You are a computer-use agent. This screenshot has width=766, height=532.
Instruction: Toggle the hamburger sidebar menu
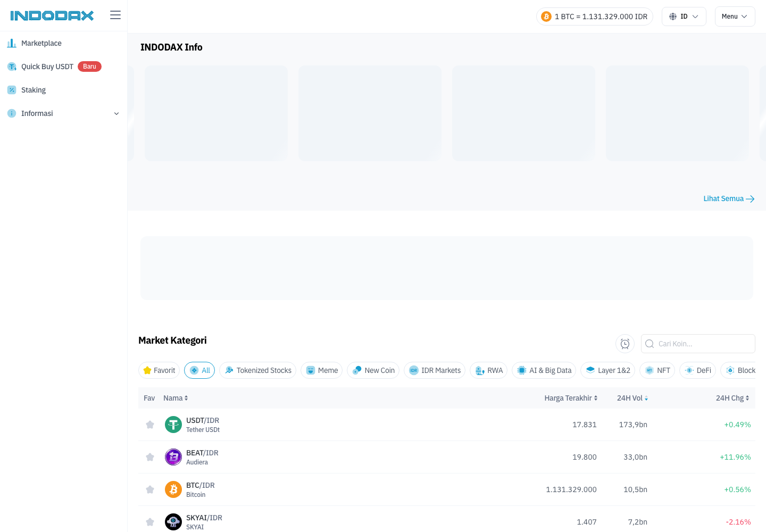(x=115, y=15)
